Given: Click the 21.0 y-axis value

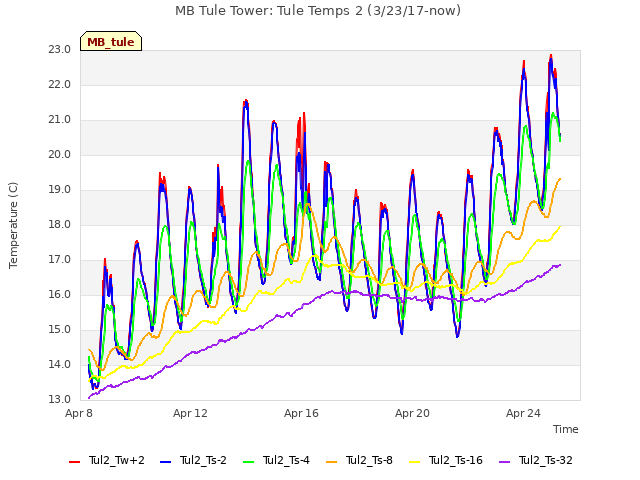Looking at the screenshot, I should click(x=60, y=120).
